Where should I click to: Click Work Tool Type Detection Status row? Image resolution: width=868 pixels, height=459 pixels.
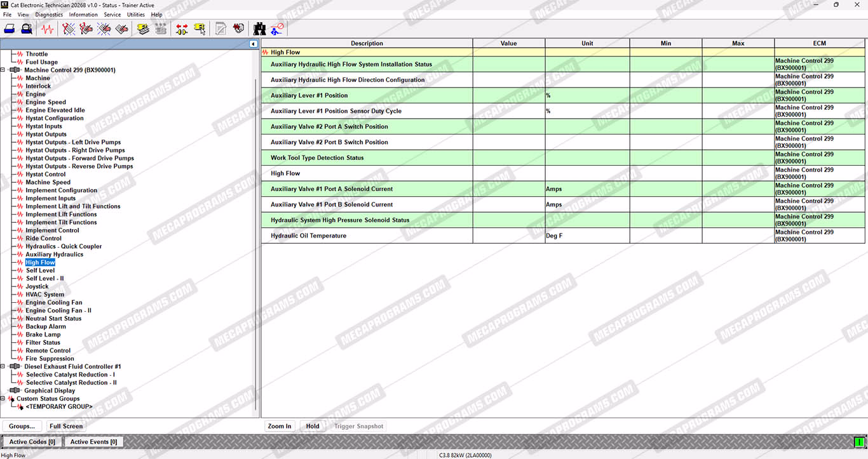click(x=563, y=157)
